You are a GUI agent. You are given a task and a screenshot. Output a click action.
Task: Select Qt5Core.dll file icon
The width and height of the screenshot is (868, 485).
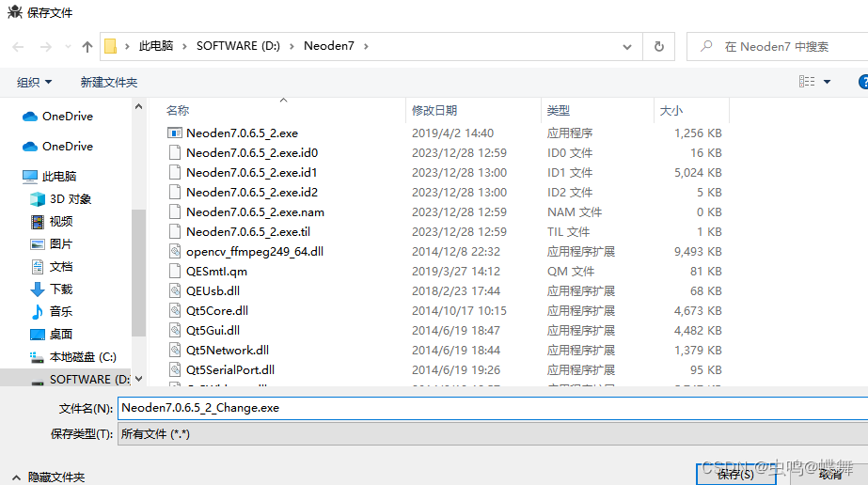pyautogui.click(x=175, y=311)
